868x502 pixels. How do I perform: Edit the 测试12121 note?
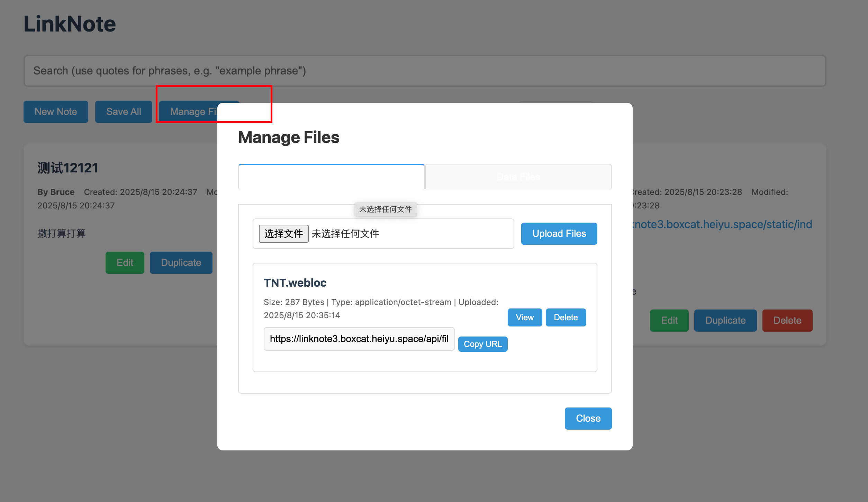coord(125,263)
